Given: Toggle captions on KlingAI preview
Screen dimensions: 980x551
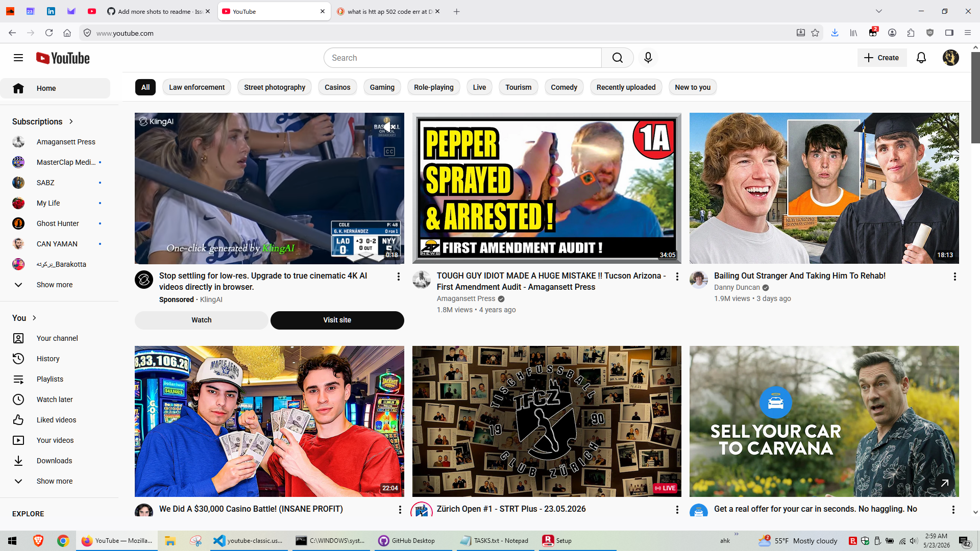Looking at the screenshot, I should (389, 152).
